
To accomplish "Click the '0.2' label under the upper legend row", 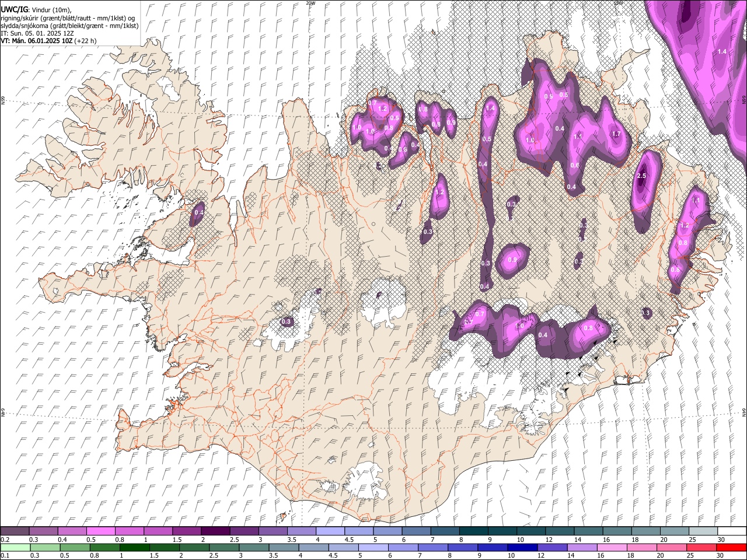I will point(5,540).
